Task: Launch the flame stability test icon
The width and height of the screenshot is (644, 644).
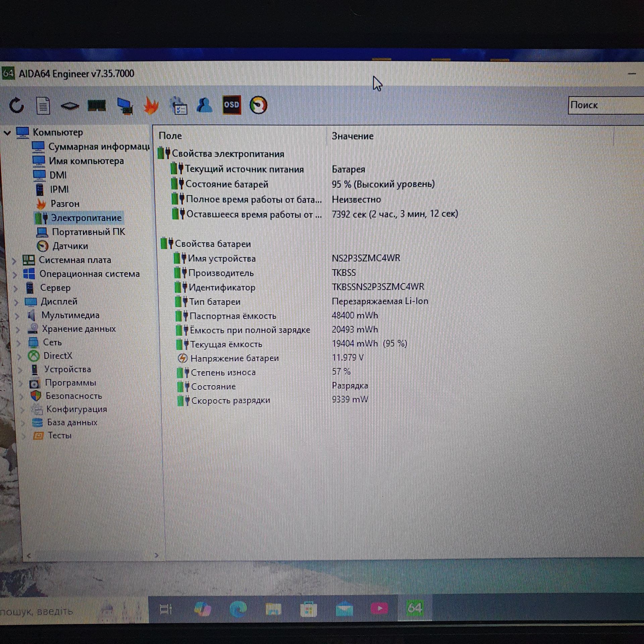Action: (x=151, y=106)
